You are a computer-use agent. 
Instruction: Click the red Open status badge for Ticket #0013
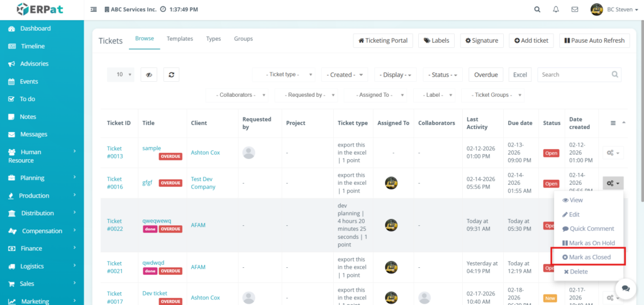coord(551,153)
